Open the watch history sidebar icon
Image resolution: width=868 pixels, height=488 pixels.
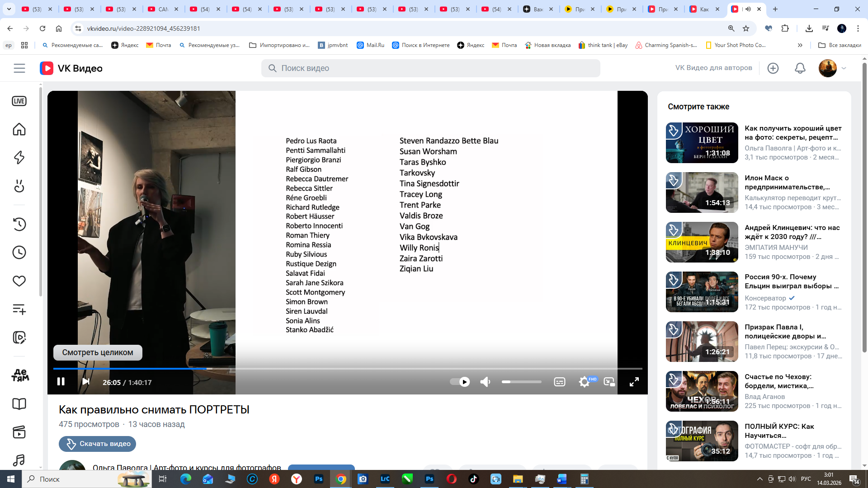point(19,224)
